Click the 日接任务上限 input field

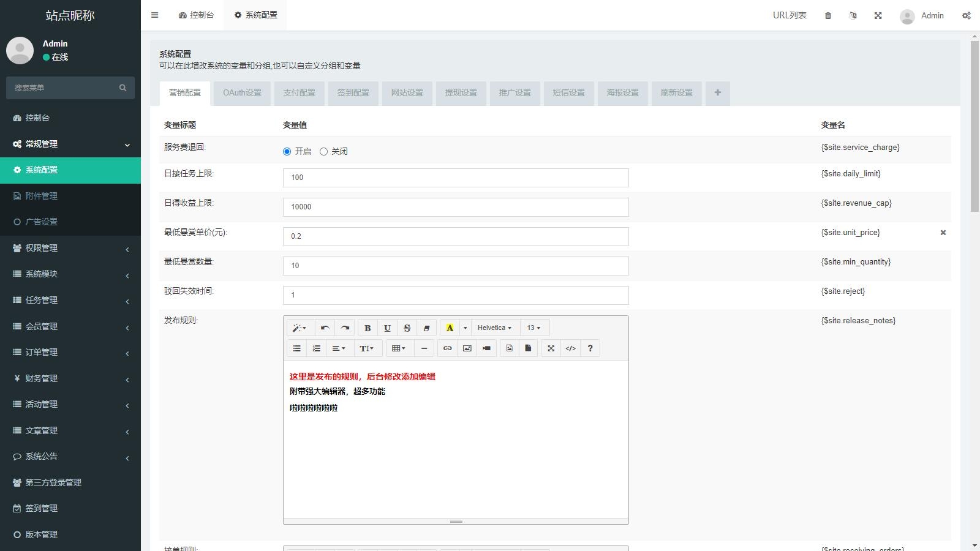tap(456, 178)
